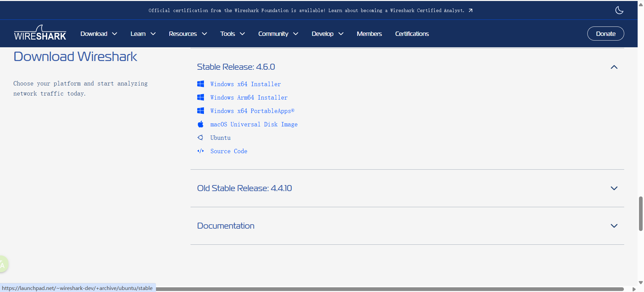Go to Certifications in navigation bar
The height and width of the screenshot is (292, 644).
(412, 34)
